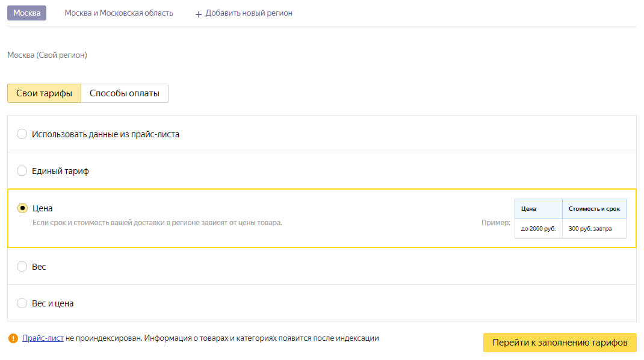
Task: Click the 'до 2000 руб.' example cell
Action: 538,229
